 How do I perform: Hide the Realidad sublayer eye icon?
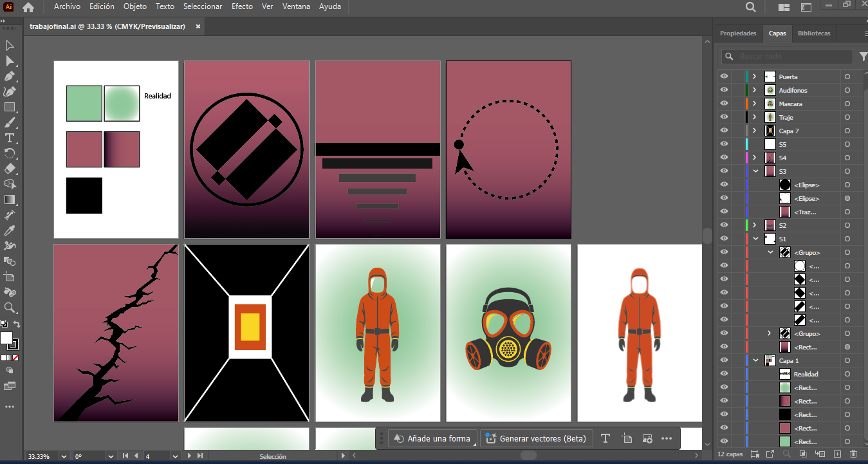pyautogui.click(x=725, y=374)
